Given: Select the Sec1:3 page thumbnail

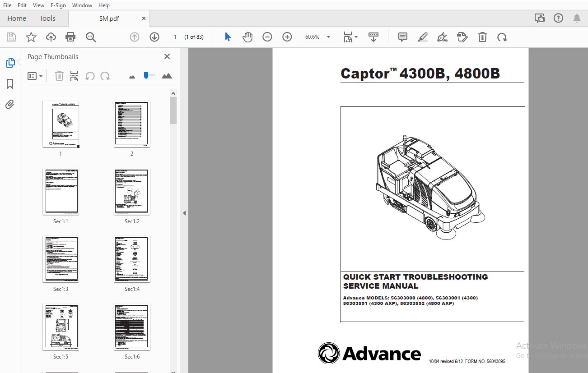Looking at the screenshot, I should click(x=61, y=259).
